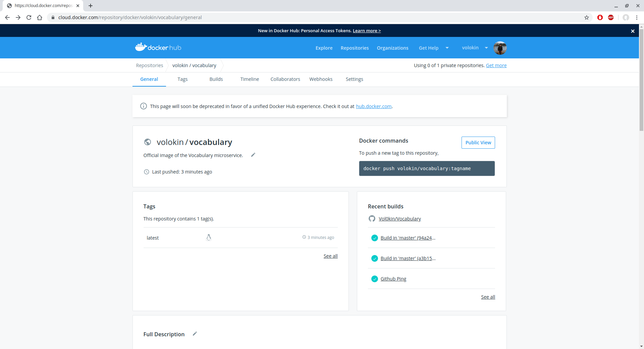Expand the volokin account dropdown arrow
This screenshot has width=644, height=349.
click(486, 48)
